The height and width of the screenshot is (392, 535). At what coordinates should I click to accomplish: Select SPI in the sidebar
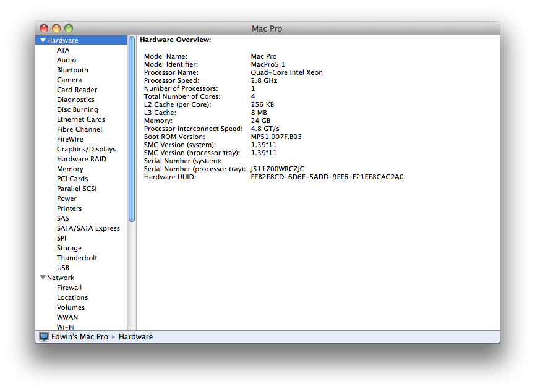[61, 238]
